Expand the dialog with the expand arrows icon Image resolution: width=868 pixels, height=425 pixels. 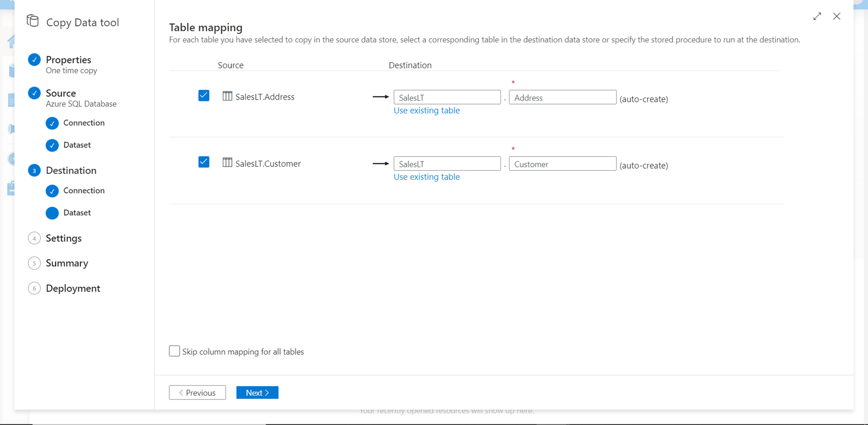click(x=817, y=16)
